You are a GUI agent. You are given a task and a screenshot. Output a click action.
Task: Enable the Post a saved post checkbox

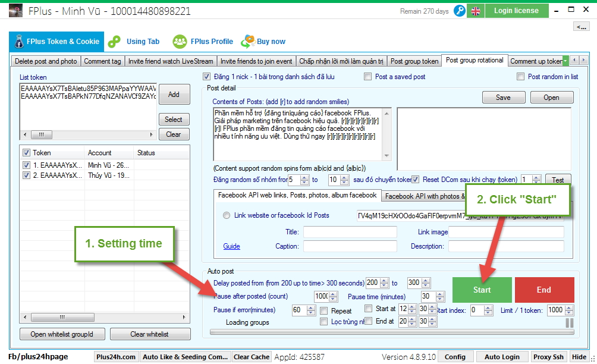(367, 77)
